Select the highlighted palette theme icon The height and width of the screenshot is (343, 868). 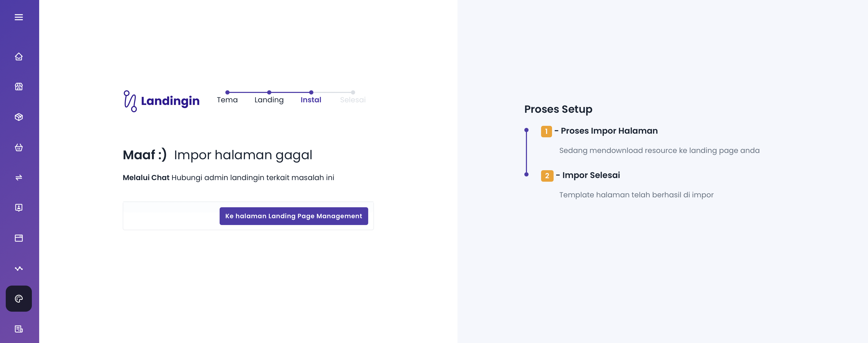tap(19, 299)
